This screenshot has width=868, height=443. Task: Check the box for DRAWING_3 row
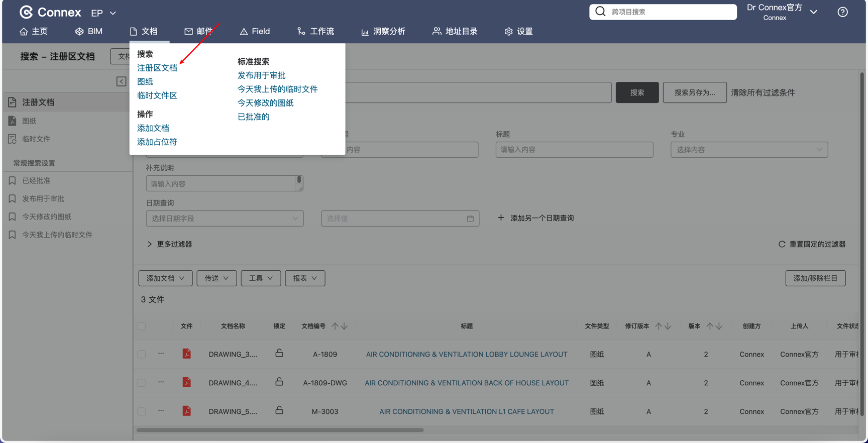pos(142,354)
